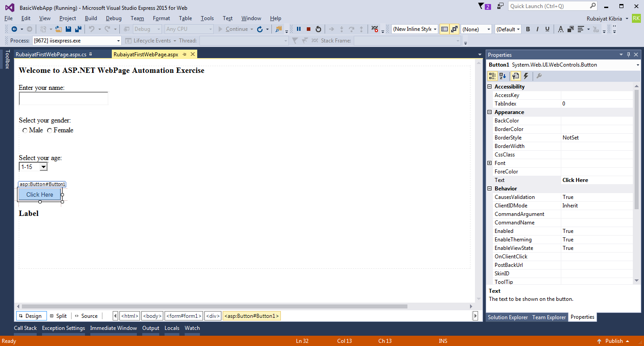Screen dimensions: 644x346
Task: Select the Male radio button
Action: [x=25, y=131]
